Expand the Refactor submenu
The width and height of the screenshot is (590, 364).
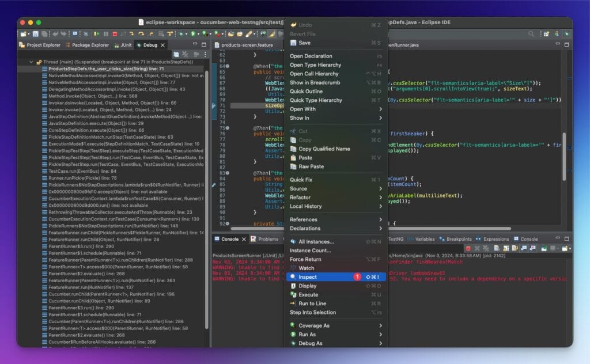pos(336,198)
